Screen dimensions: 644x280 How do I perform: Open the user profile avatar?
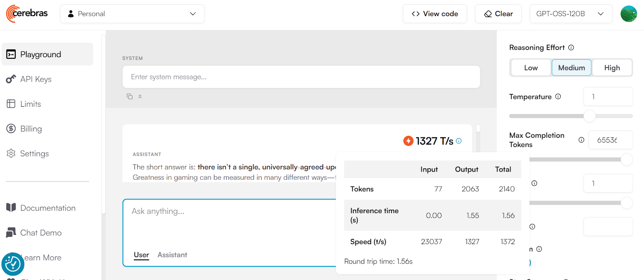click(629, 14)
